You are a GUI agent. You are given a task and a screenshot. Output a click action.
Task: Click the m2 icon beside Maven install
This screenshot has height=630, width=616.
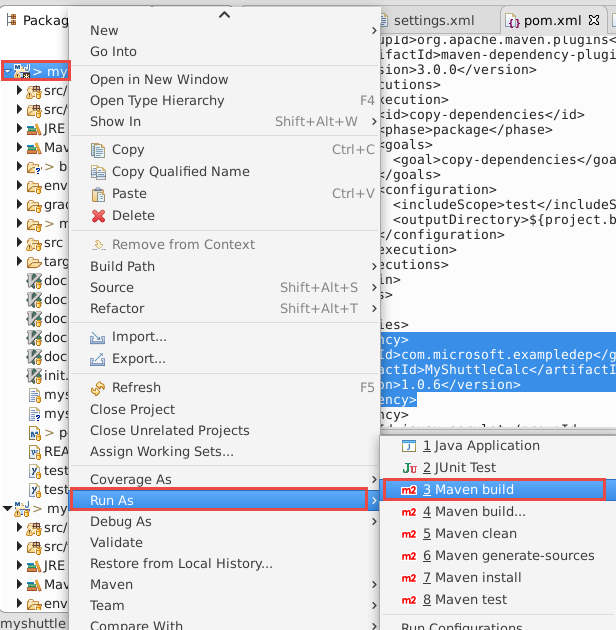(x=409, y=578)
